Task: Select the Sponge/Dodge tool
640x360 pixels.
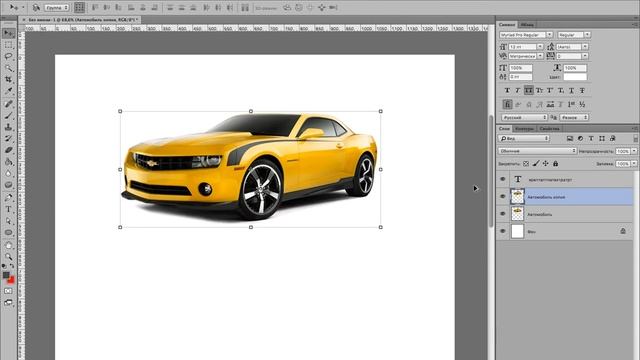Action: [x=9, y=184]
